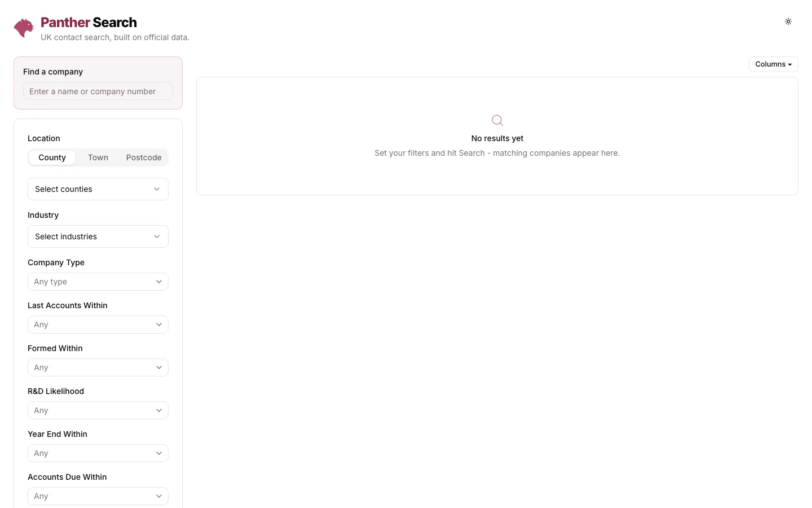Click the Location label
812x508 pixels.
click(44, 138)
